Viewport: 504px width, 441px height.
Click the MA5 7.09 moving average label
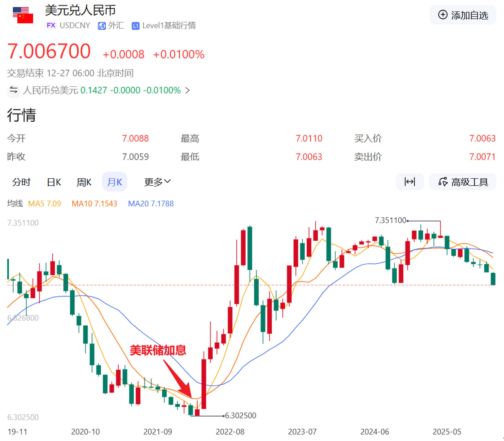45,204
